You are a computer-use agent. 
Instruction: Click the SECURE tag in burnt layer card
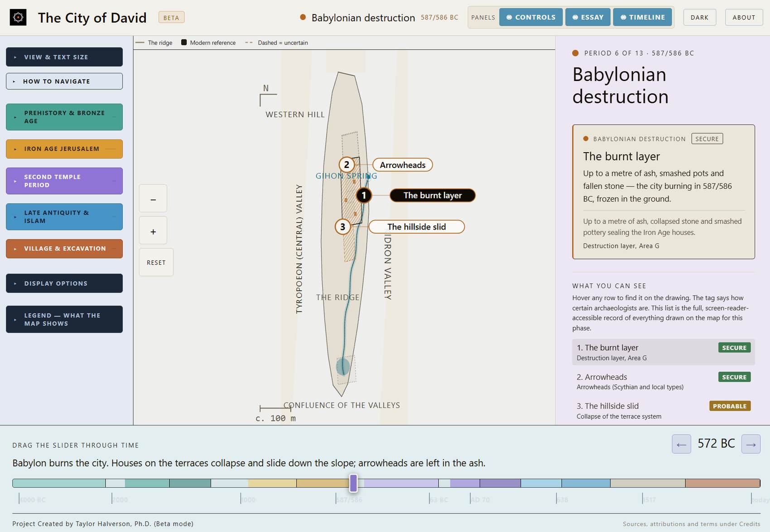tap(707, 139)
